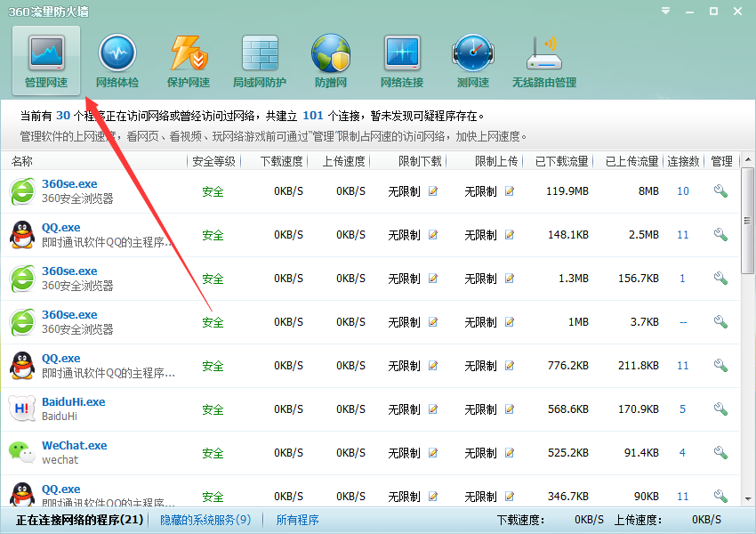
Task: Open manage wrench for BaiduHi.exe
Action: click(x=720, y=409)
